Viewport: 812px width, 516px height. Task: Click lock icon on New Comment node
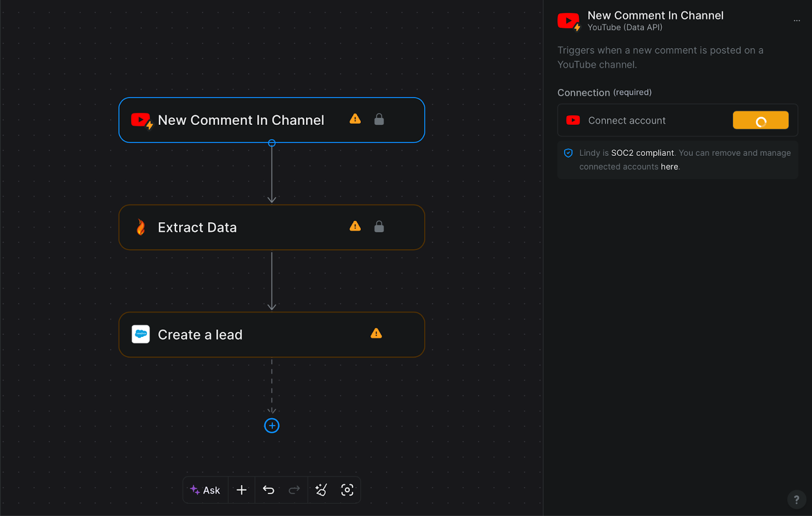coord(379,120)
